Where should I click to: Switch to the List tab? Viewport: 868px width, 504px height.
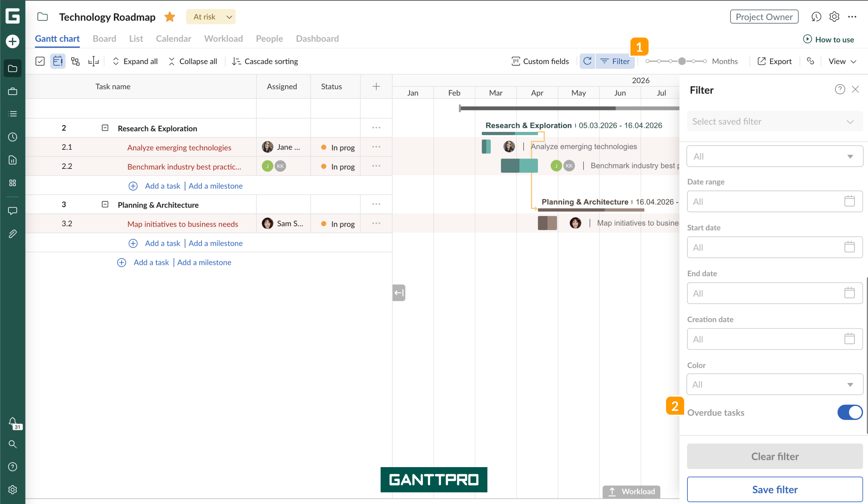point(136,38)
